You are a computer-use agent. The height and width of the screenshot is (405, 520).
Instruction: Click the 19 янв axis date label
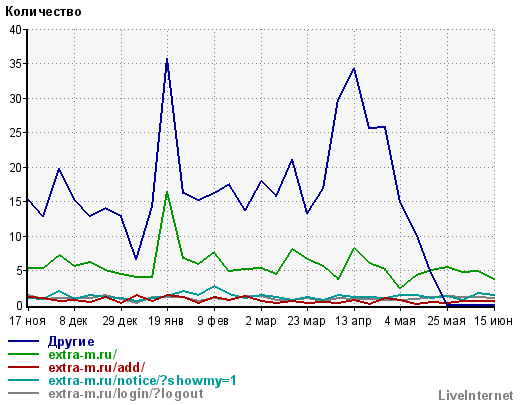[166, 321]
